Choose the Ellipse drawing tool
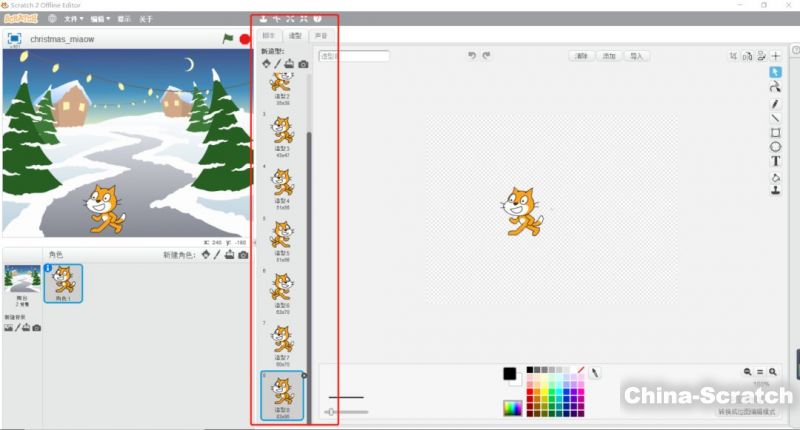Screen dimensions: 800x430 [775, 146]
